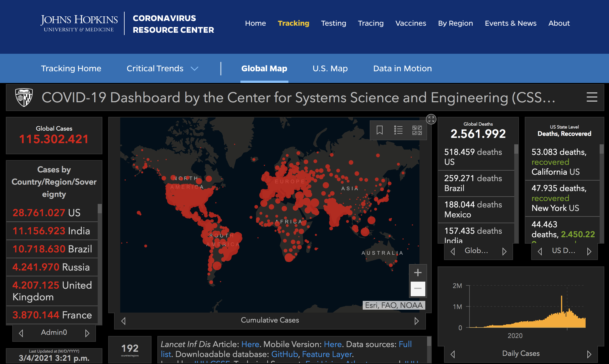Open the Vaccines menu item
Image resolution: width=609 pixels, height=364 pixels.
coord(411,23)
